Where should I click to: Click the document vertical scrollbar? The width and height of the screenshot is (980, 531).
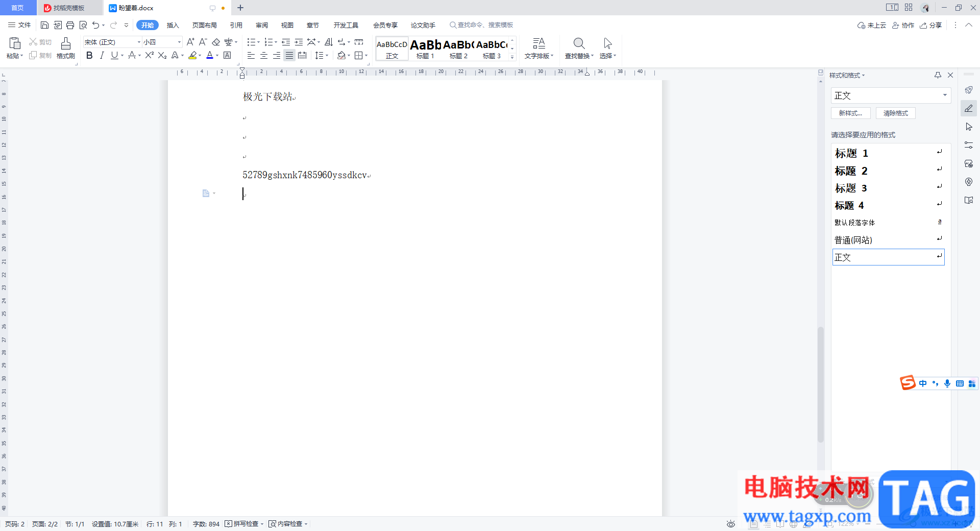pyautogui.click(x=821, y=384)
